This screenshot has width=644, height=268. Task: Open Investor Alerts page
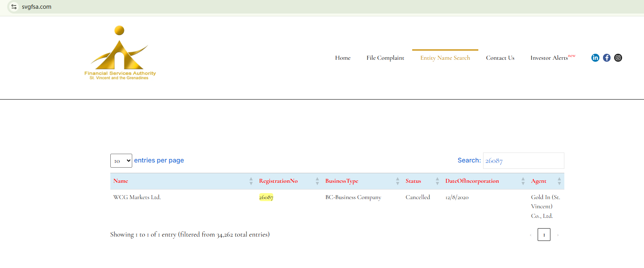click(550, 58)
